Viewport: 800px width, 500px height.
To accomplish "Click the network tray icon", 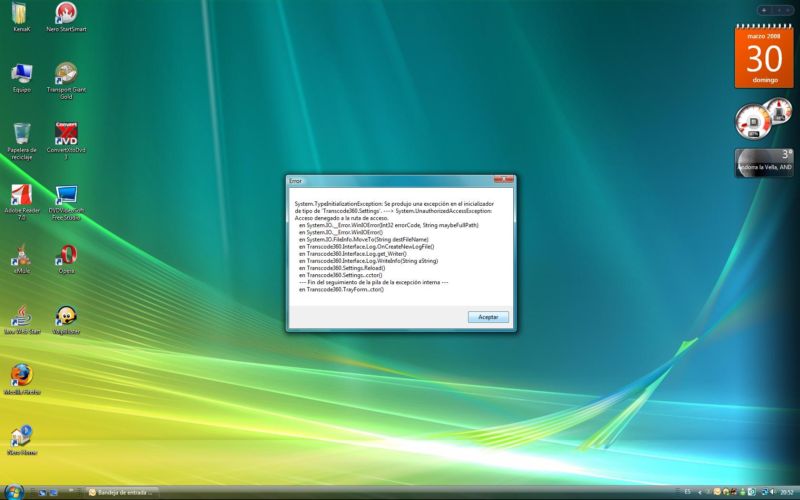I will coord(764,492).
